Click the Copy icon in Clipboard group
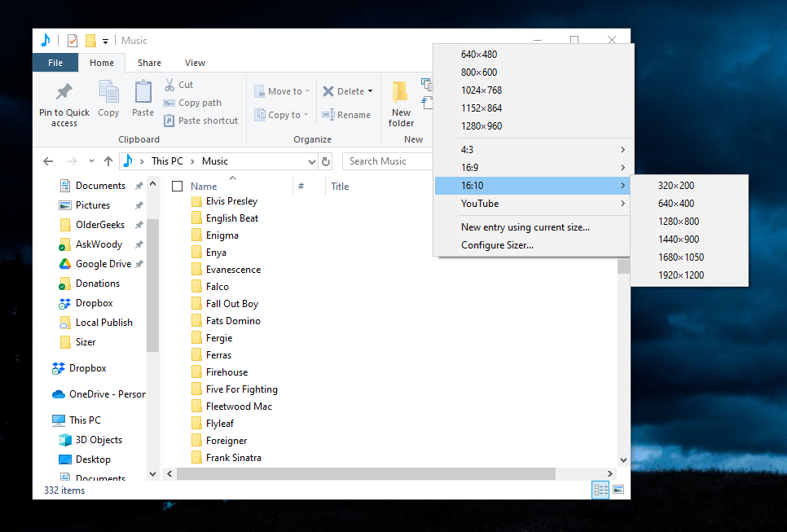Screen dimensions: 787x532 click(108, 91)
